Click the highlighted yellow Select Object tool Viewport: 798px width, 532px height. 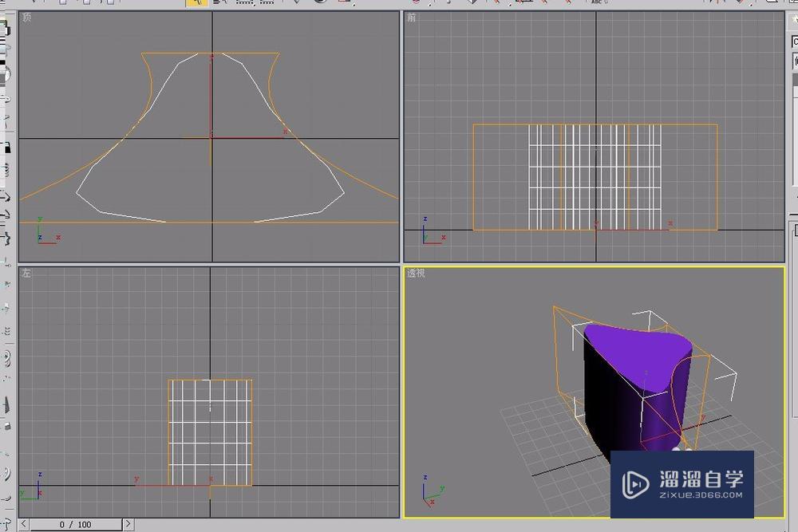coord(196,2)
